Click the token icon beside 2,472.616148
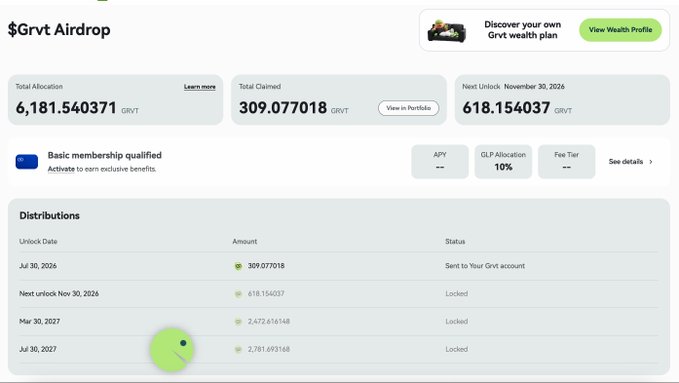The image size is (679, 383). click(x=238, y=321)
